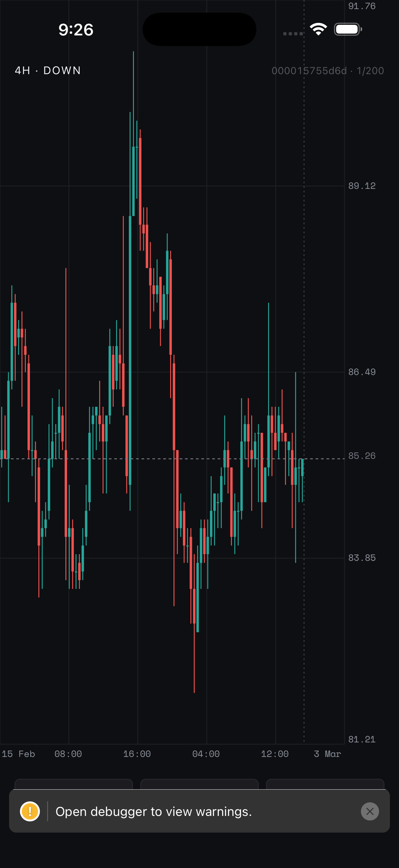Screen dimensions: 399x868
Task: Tap the battery status icon
Action: (348, 29)
